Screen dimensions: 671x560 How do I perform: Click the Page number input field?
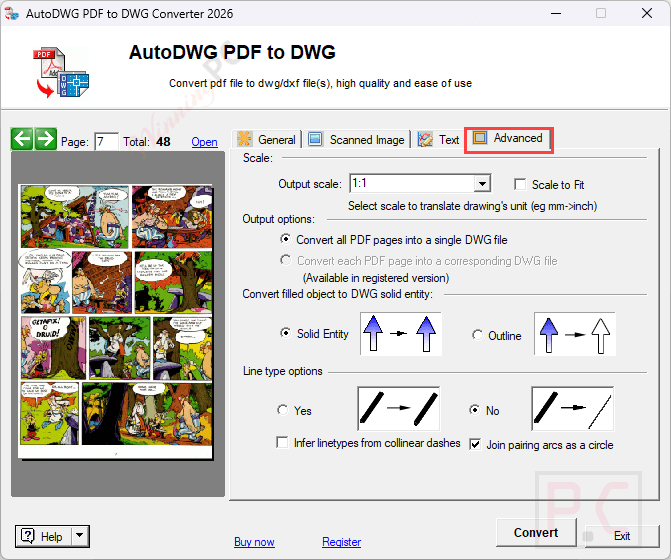[x=106, y=141]
